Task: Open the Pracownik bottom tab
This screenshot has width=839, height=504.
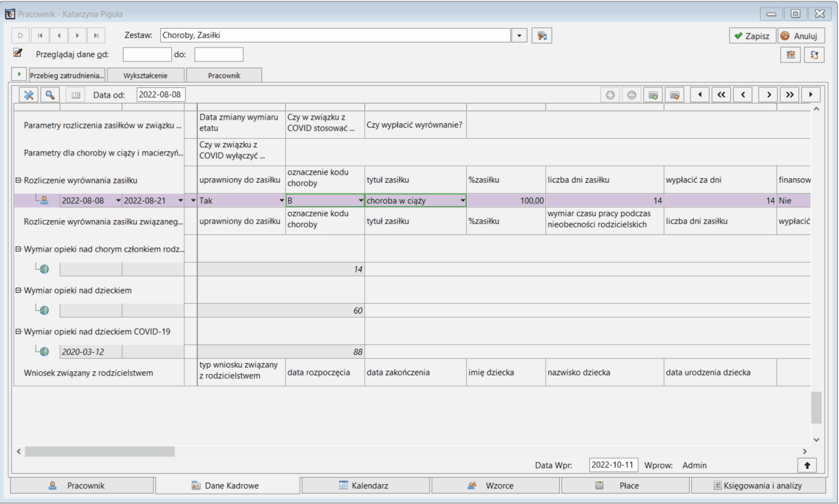Action: 82,485
